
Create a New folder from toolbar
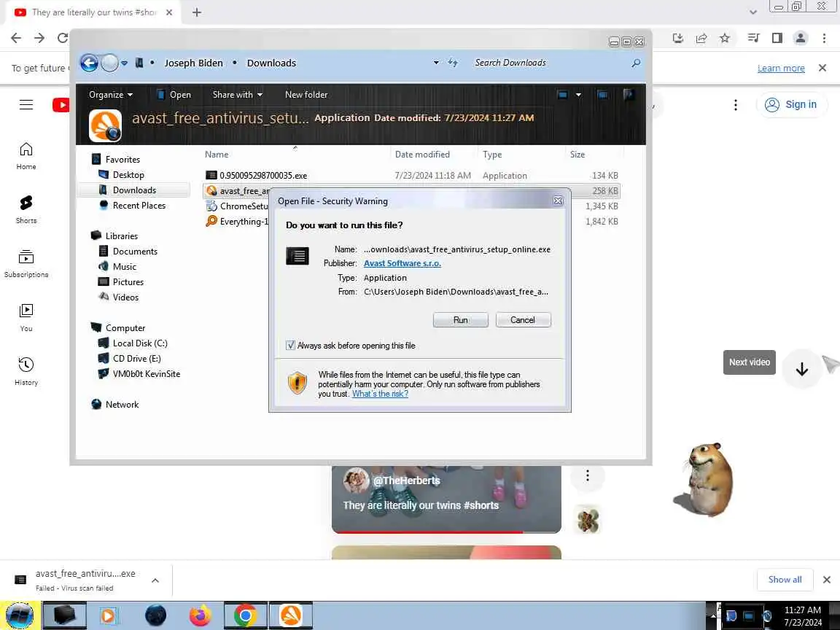[x=306, y=95]
